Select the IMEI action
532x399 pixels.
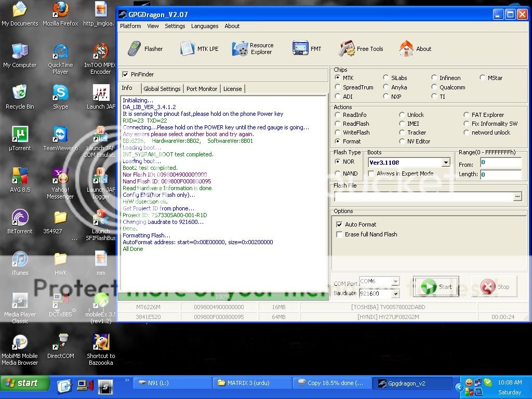(402, 124)
